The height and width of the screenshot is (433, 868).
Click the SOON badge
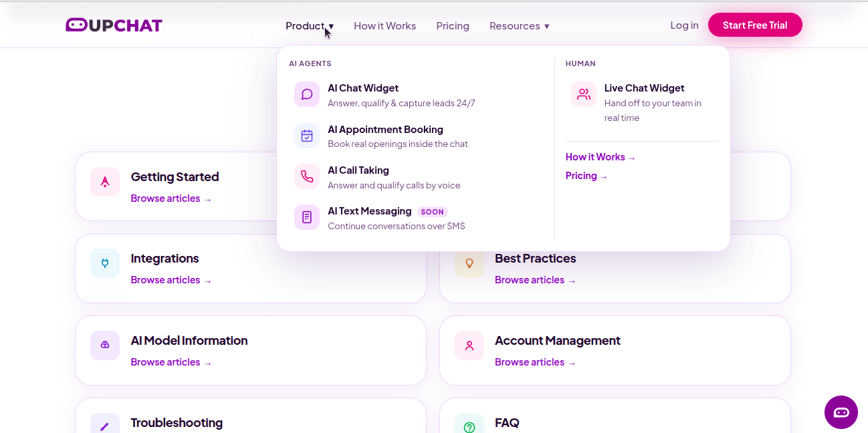click(x=432, y=212)
